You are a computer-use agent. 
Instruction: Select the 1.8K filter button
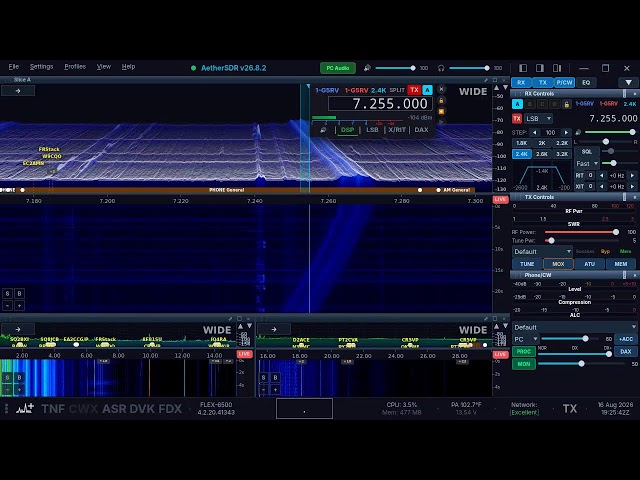[521, 143]
